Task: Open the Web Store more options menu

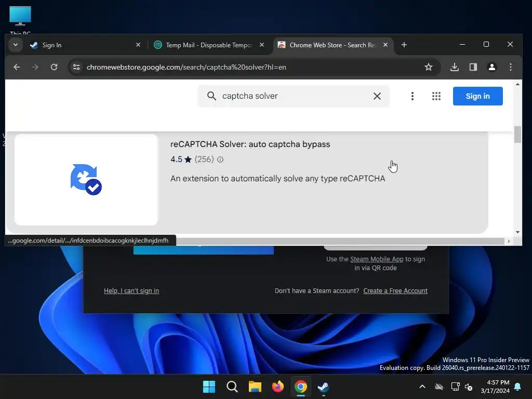Action: [x=412, y=96]
